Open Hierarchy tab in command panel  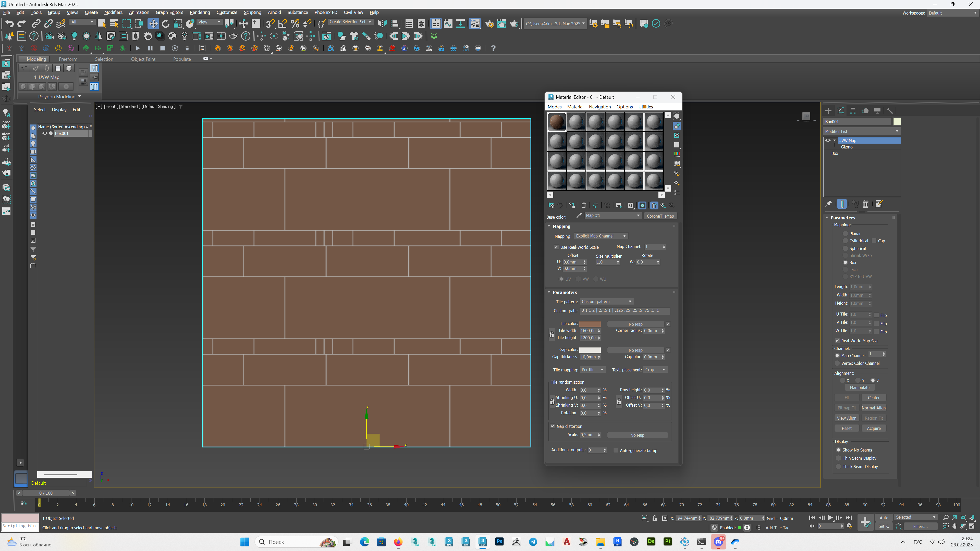pos(853,111)
